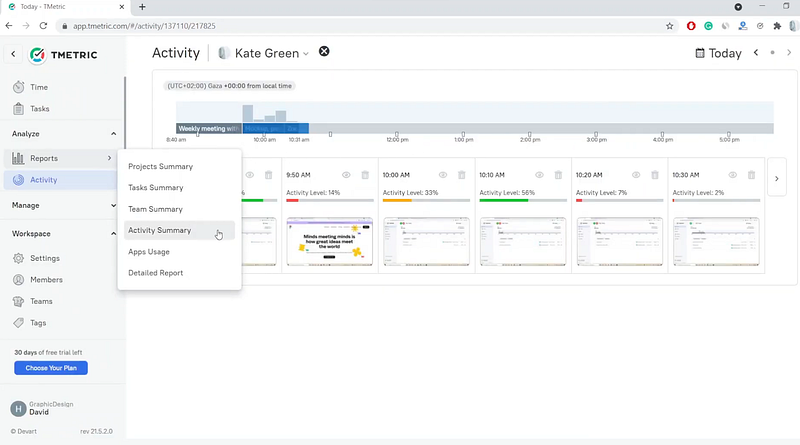The image size is (800, 445).
Task: Reload the browser page
Action: pyautogui.click(x=43, y=26)
